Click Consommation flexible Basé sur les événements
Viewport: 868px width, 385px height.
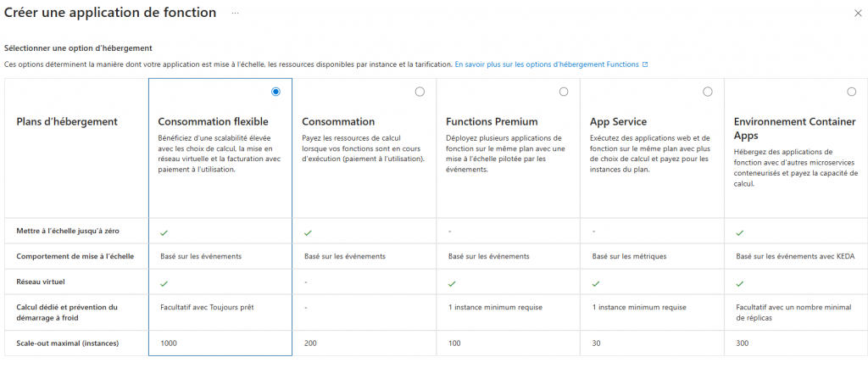(201, 256)
